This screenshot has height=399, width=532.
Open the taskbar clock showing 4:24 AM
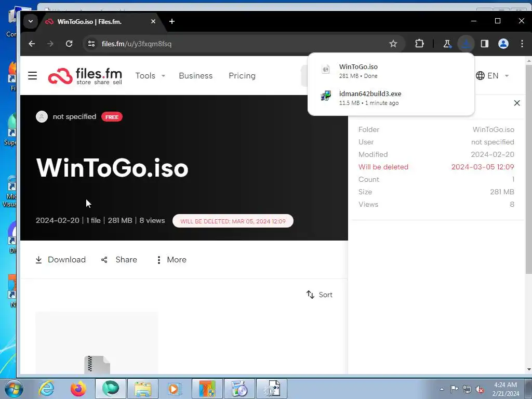click(x=506, y=389)
